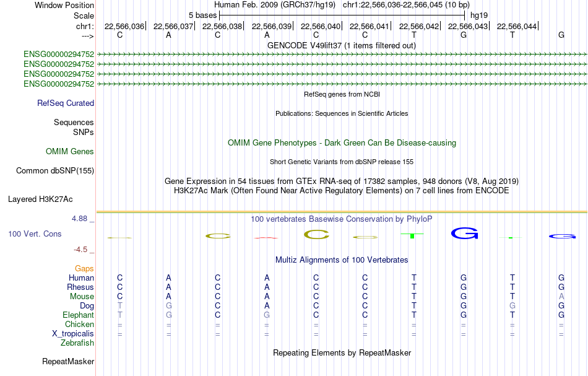The height and width of the screenshot is (376, 588).
Task: Click the olive C conservation logo letter
Action: click(316, 235)
